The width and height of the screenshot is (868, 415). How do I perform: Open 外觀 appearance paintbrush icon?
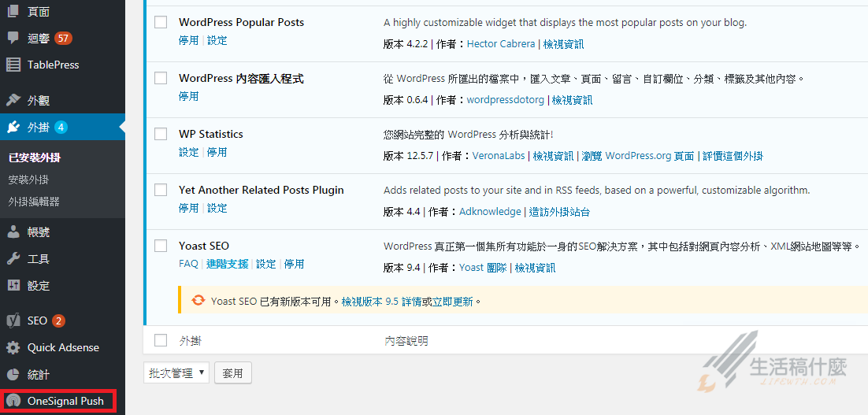[13, 101]
